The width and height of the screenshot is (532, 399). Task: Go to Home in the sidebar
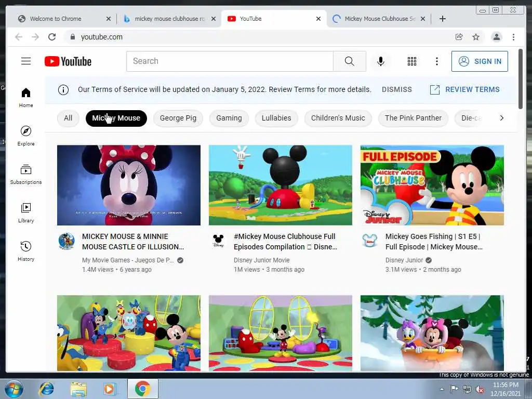click(x=26, y=98)
